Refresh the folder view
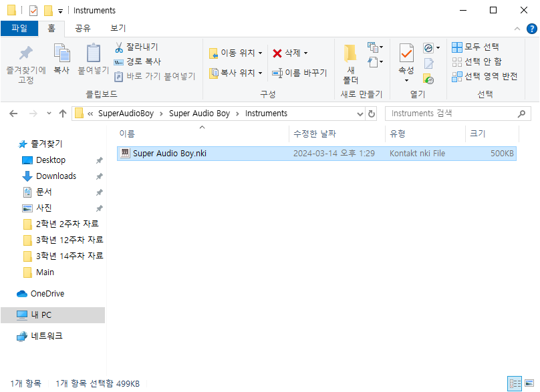540x392 pixels. tap(372, 114)
